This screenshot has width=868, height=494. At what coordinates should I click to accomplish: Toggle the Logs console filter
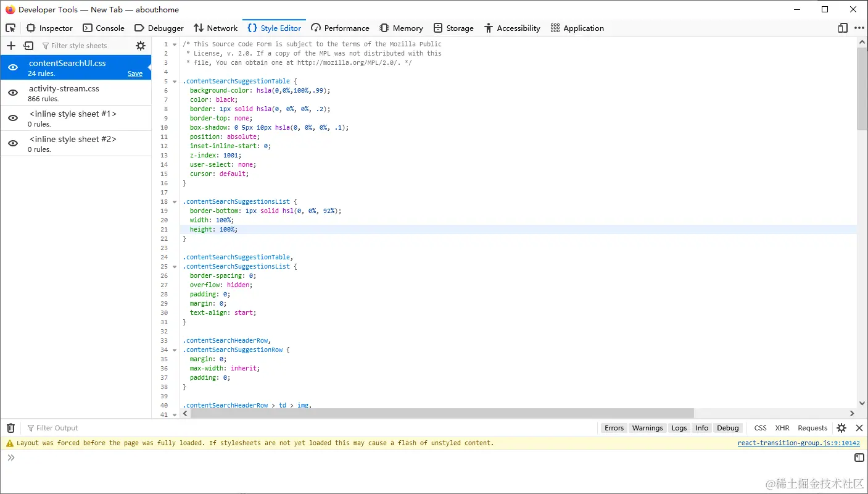click(x=679, y=428)
